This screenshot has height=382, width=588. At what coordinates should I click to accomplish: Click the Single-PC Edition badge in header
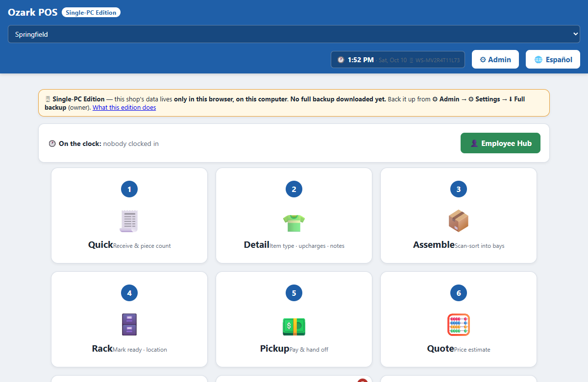tap(91, 12)
